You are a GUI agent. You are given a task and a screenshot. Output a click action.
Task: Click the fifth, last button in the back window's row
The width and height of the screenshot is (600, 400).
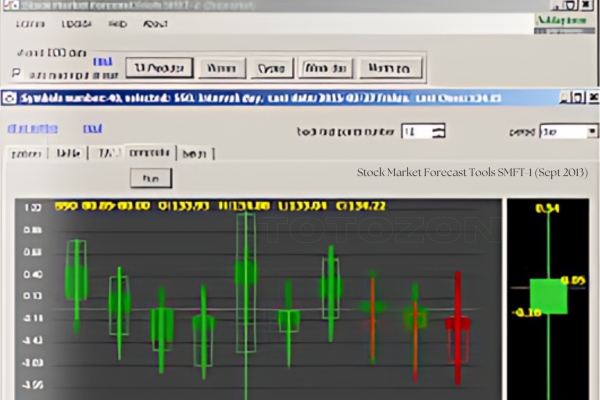pos(391,69)
